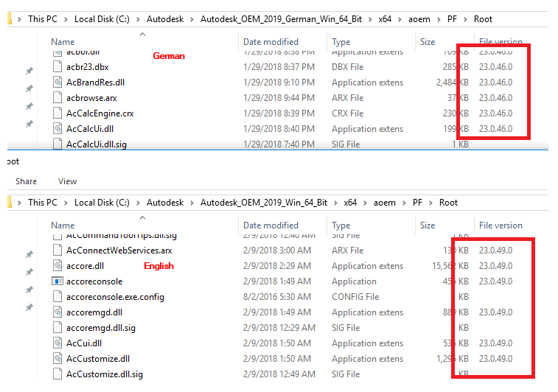Click date 2/9/2018 2:29 AM of accore.dll
The height and width of the screenshot is (392, 558).
pos(277,266)
